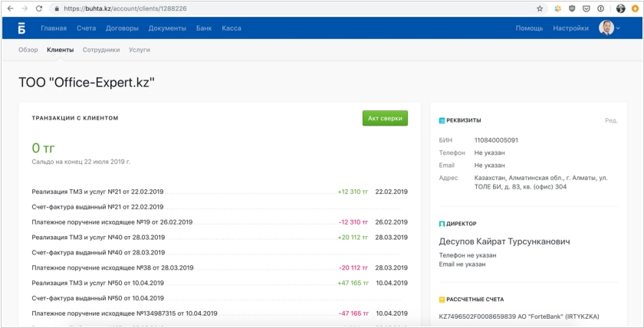This screenshot has width=644, height=328.
Task: Click the -20 112 тг amount
Action: click(353, 267)
